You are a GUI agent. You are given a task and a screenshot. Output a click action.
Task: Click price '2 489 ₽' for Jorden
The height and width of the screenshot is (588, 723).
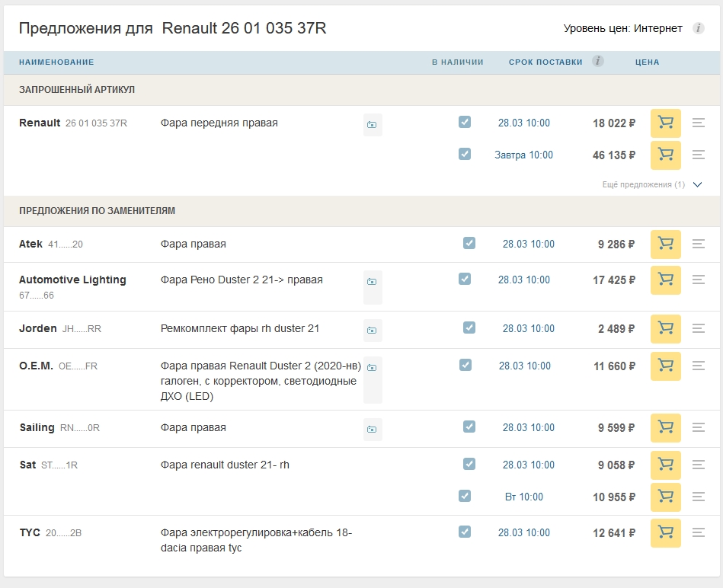[x=616, y=329]
